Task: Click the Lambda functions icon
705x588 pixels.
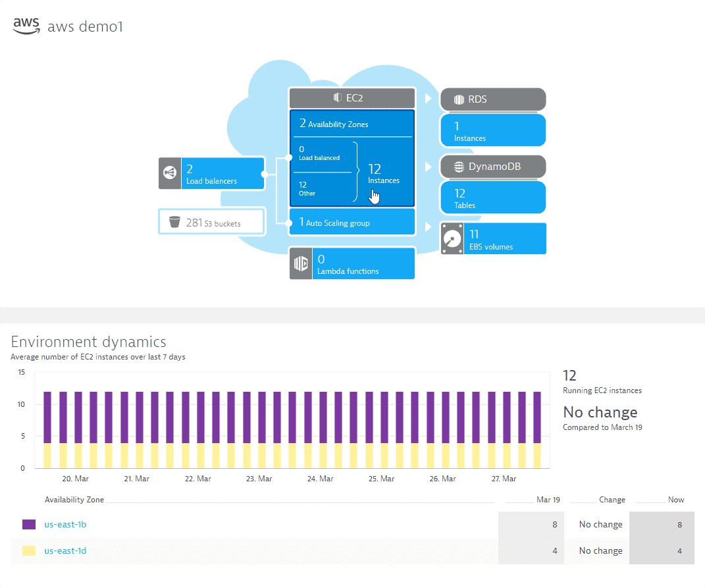Action: point(301,263)
